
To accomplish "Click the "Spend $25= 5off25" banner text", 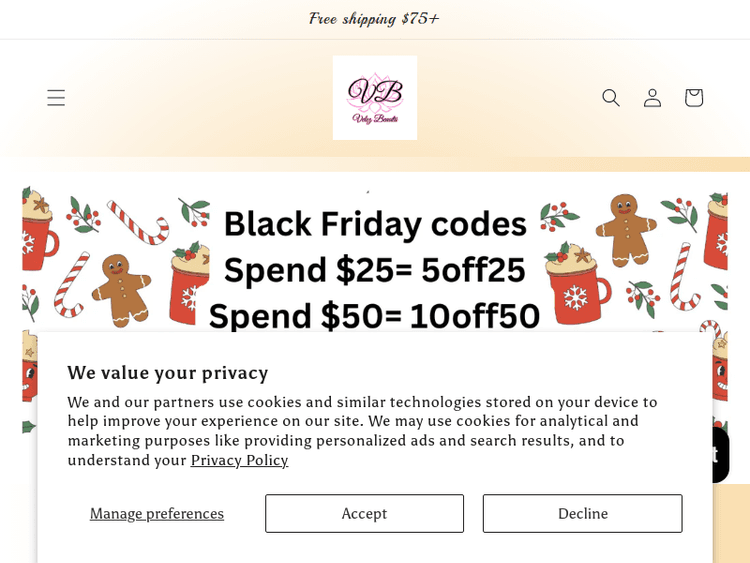I will tap(374, 270).
